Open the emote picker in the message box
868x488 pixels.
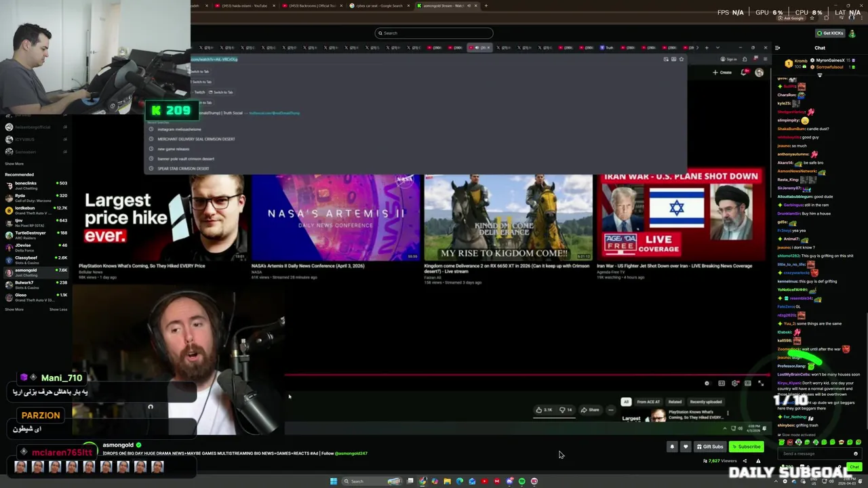click(x=855, y=453)
